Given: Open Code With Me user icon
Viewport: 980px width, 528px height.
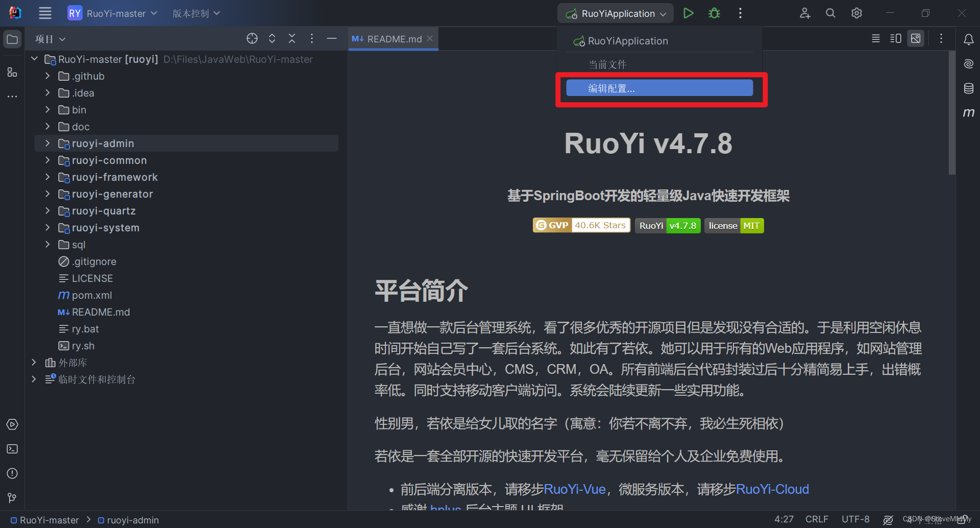Looking at the screenshot, I should click(x=805, y=13).
